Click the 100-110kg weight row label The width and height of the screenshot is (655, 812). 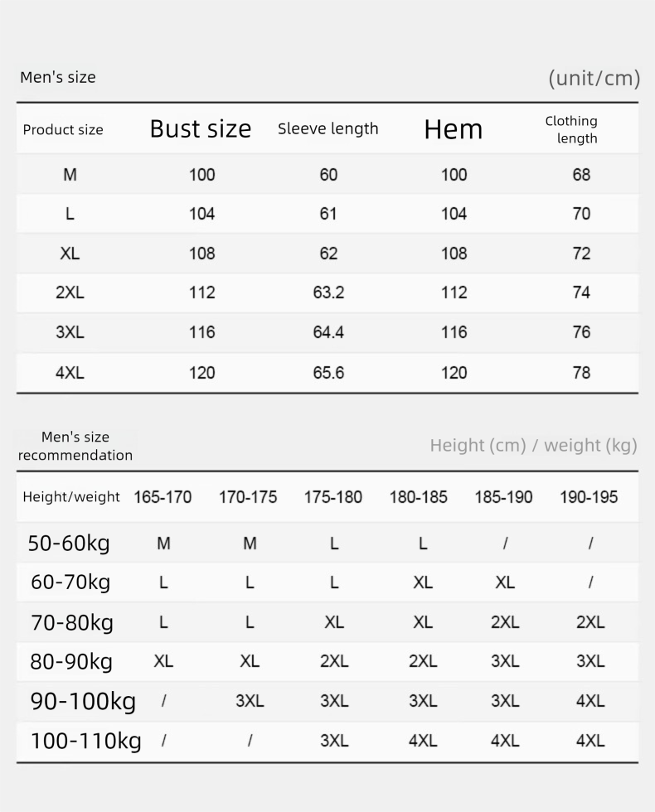(x=86, y=741)
